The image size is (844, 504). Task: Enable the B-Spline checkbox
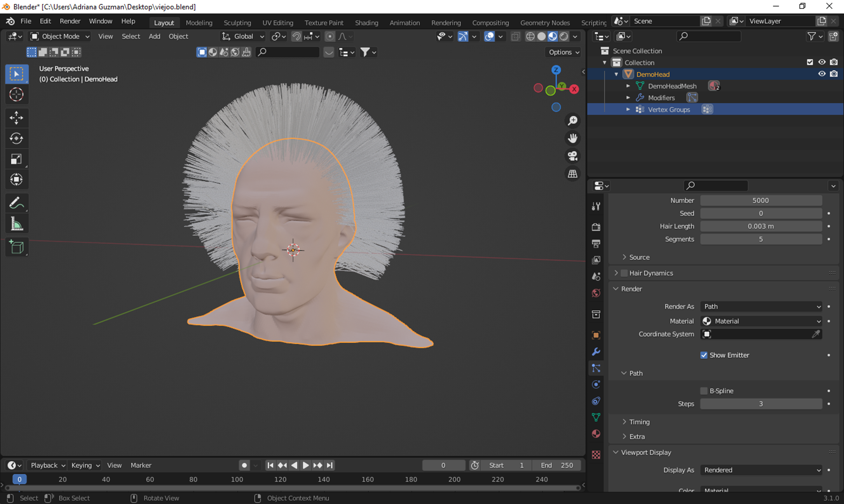coord(704,391)
